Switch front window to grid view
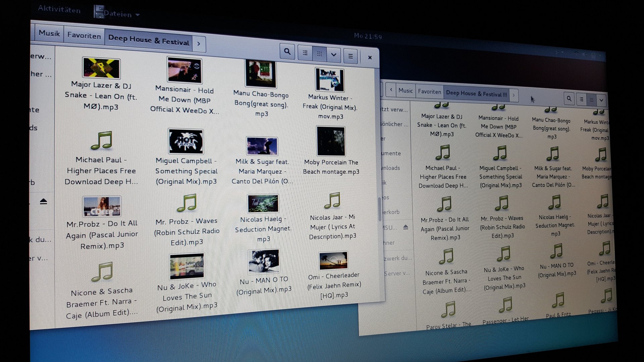 [319, 54]
